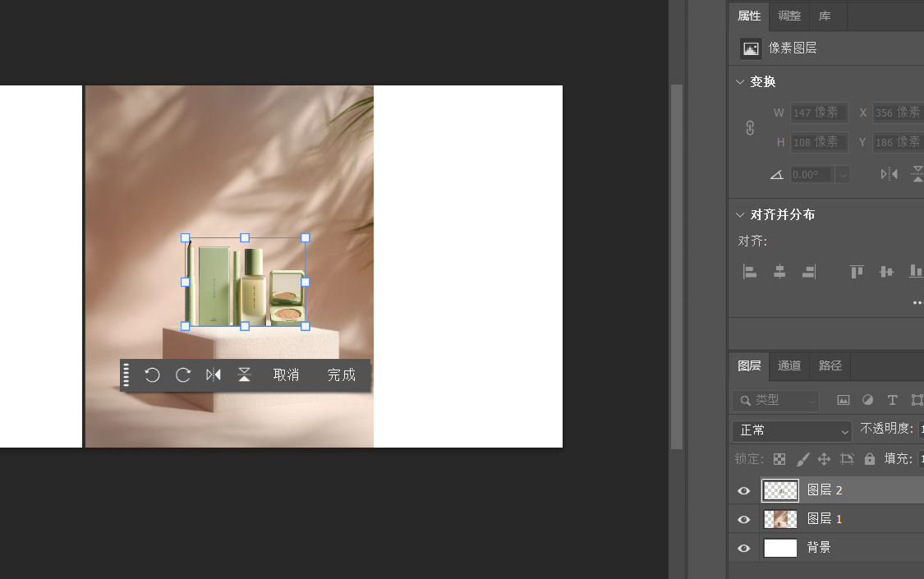924x579 pixels.
Task: Toggle visibility of 图层 1
Action: 744,520
